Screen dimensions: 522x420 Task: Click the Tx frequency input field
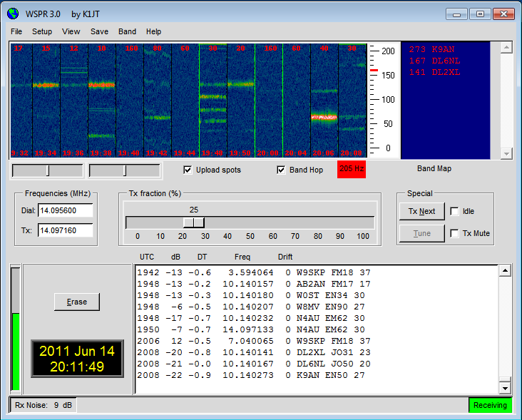tap(66, 230)
